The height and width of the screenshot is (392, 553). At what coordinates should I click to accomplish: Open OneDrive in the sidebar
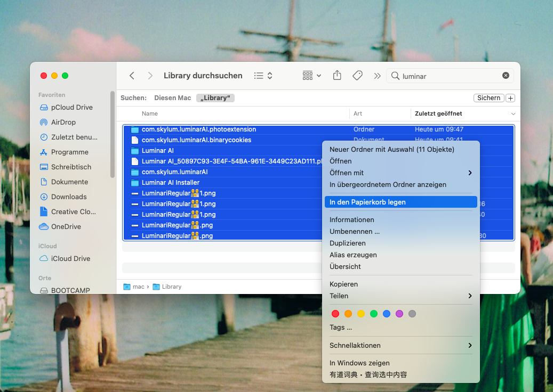[x=66, y=226]
